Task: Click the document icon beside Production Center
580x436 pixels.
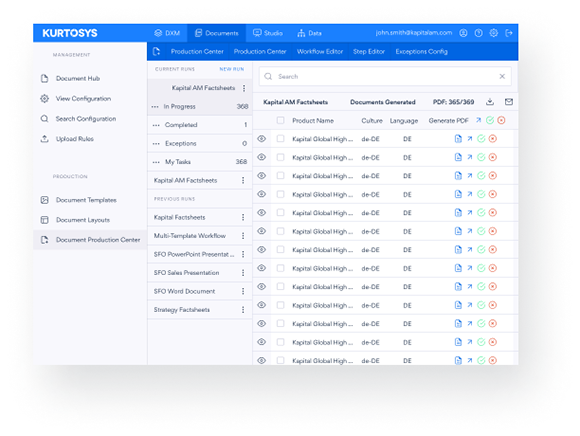Action: click(x=156, y=51)
